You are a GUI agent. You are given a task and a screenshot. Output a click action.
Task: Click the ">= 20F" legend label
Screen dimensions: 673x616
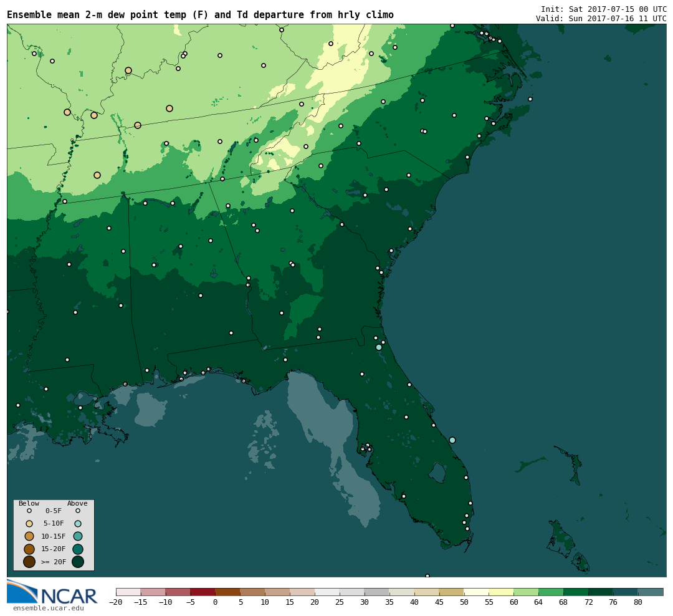coord(54,562)
